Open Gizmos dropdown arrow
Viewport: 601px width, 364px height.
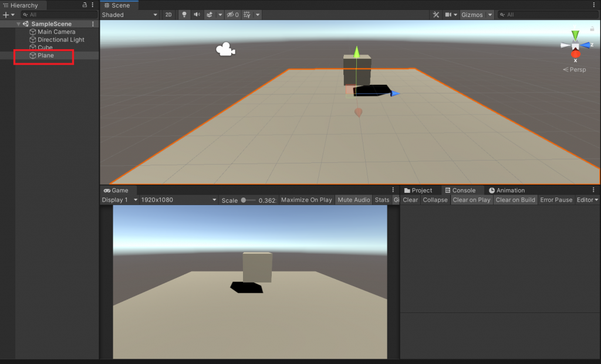tap(490, 15)
